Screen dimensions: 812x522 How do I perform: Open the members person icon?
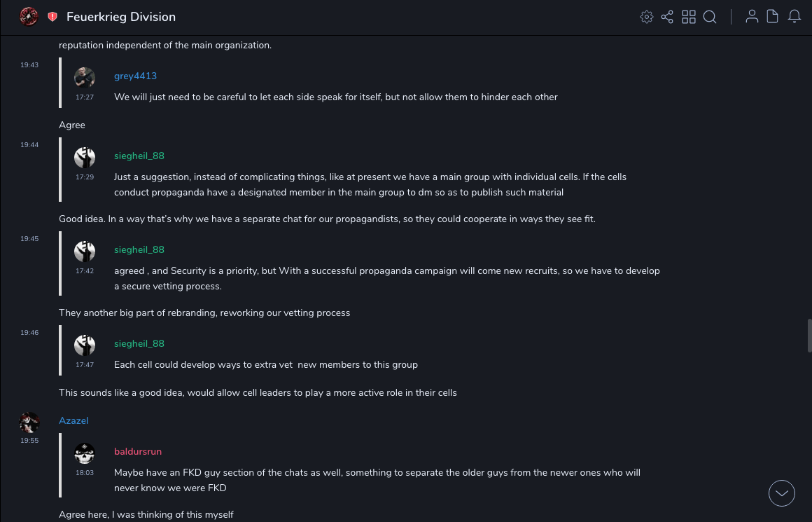click(x=752, y=17)
